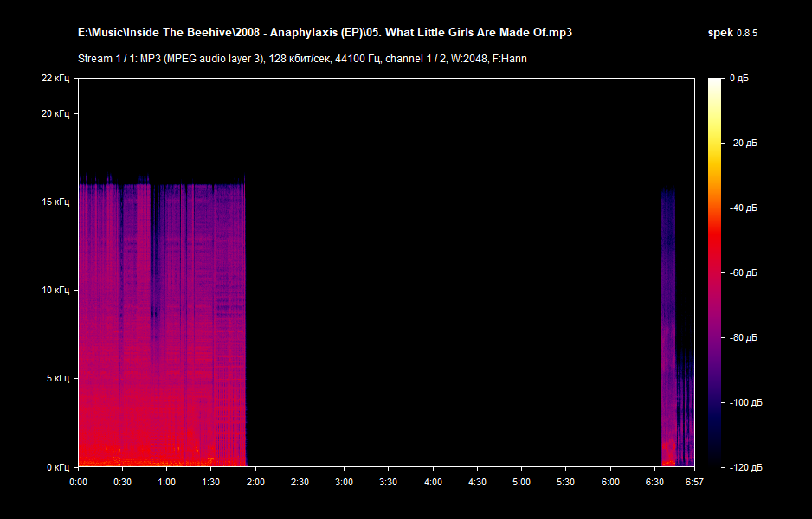Click the -20 дБ level label
The height and width of the screenshot is (519, 812).
point(743,144)
